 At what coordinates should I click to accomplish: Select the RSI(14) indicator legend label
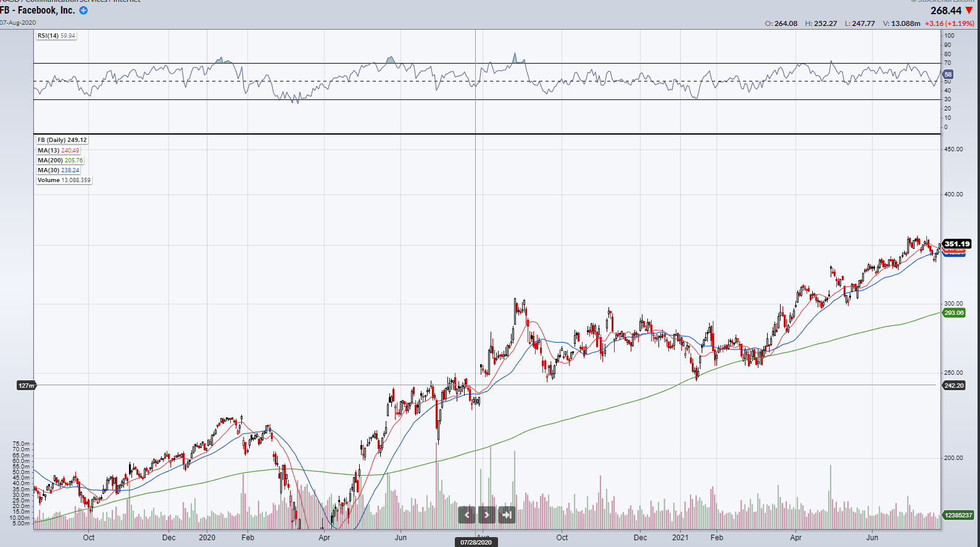click(x=56, y=36)
